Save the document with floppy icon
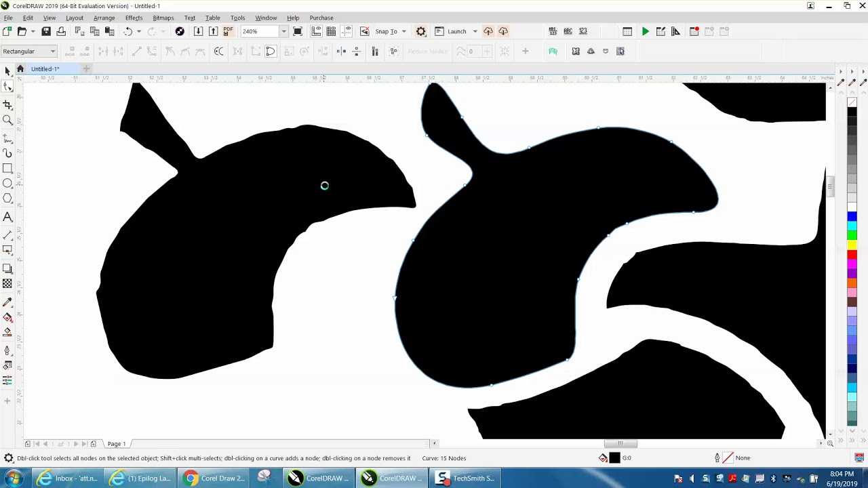The image size is (868, 488). pos(46,31)
